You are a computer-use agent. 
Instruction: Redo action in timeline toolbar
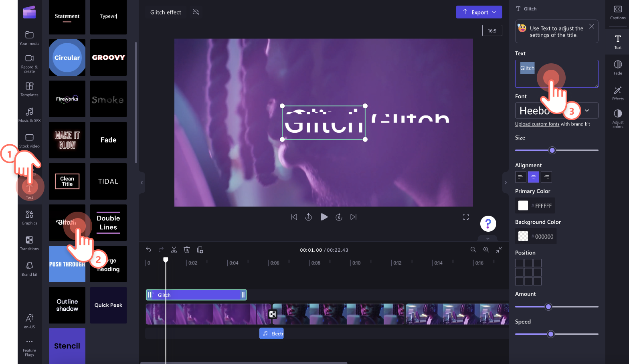(x=161, y=250)
